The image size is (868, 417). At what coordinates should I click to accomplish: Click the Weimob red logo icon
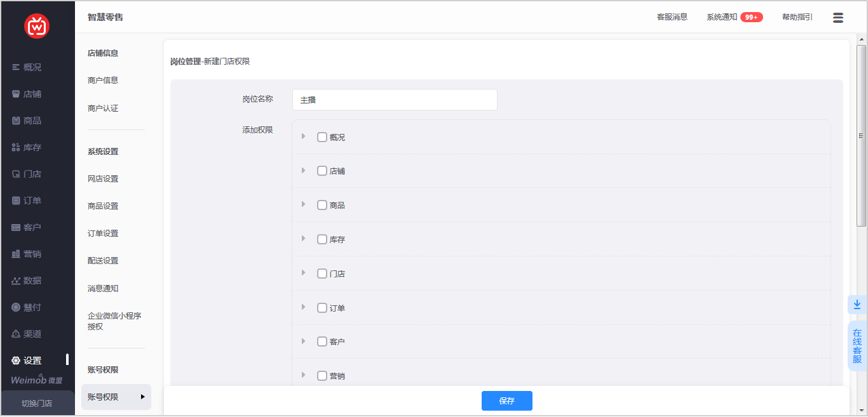point(37,26)
